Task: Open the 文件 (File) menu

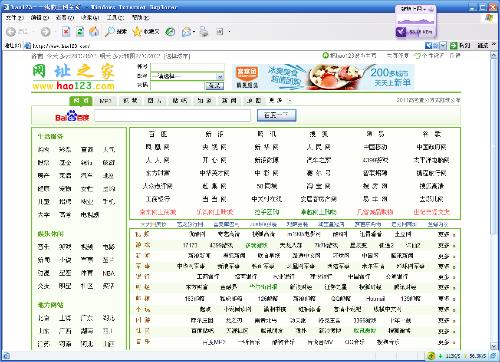Action: point(14,17)
